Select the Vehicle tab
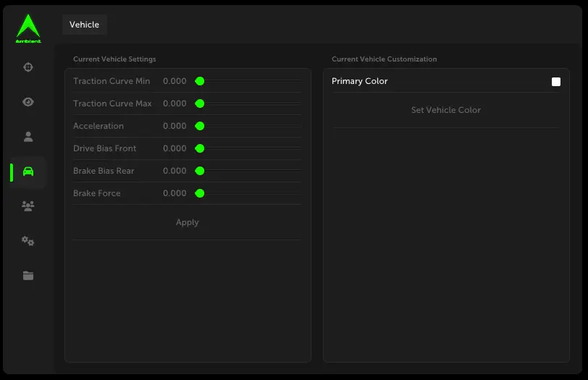The height and width of the screenshot is (380, 588). (84, 25)
